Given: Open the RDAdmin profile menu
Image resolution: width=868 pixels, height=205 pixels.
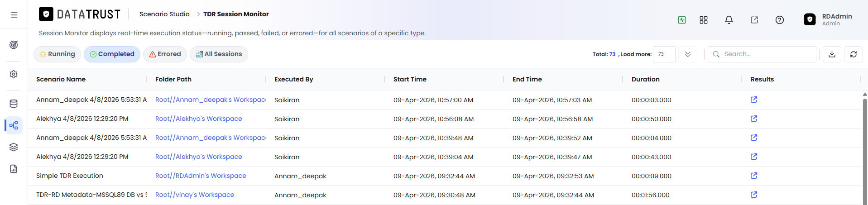Looking at the screenshot, I should pos(828,19).
